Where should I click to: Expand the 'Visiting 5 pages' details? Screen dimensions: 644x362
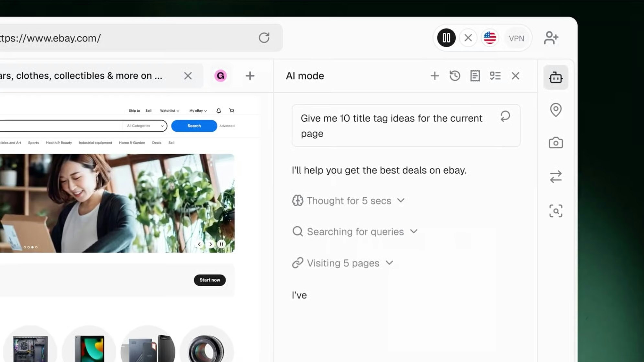[x=389, y=263]
